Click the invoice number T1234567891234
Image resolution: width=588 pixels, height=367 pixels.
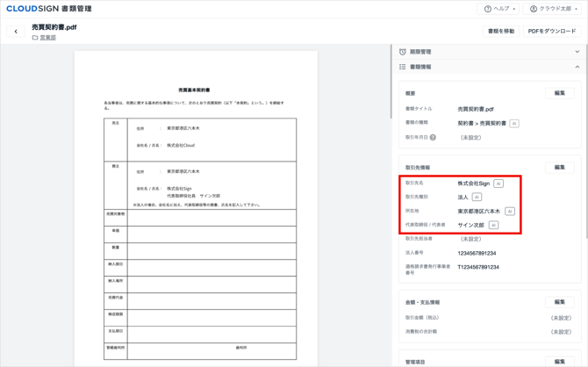click(x=478, y=267)
